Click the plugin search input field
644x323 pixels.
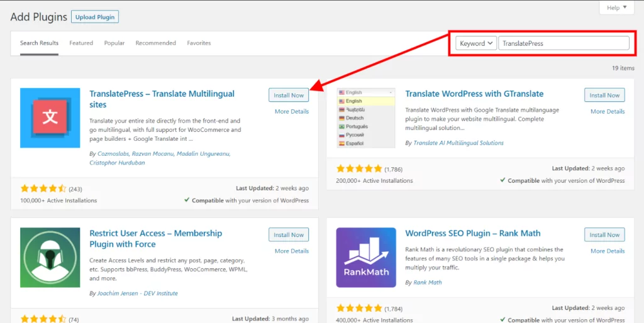click(563, 43)
